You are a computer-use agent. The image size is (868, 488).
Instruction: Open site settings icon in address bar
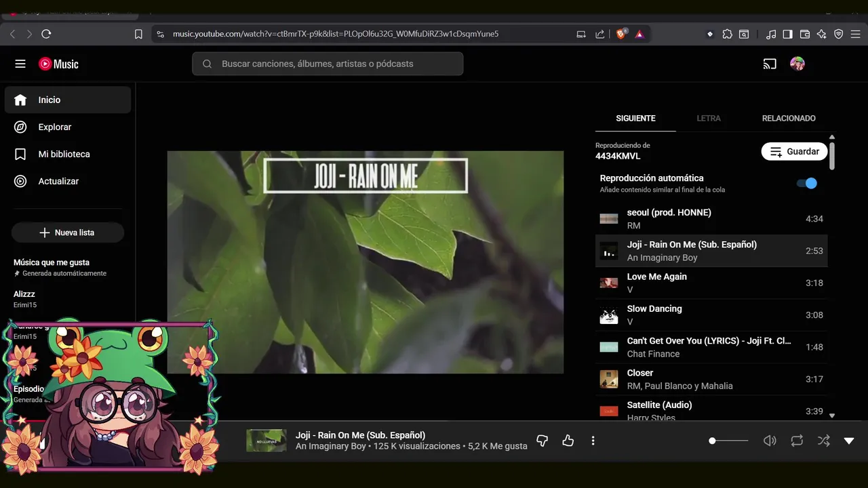pyautogui.click(x=160, y=34)
